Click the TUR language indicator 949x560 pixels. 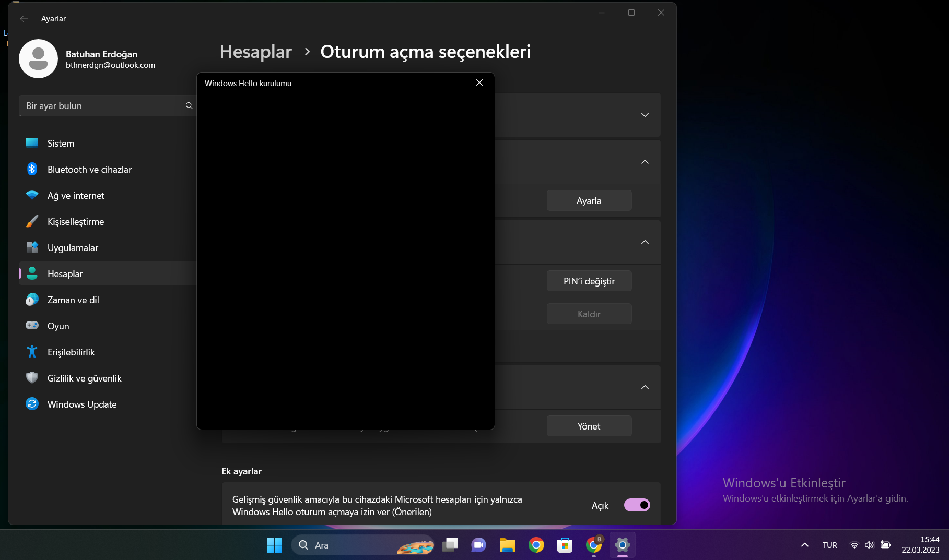point(830,545)
